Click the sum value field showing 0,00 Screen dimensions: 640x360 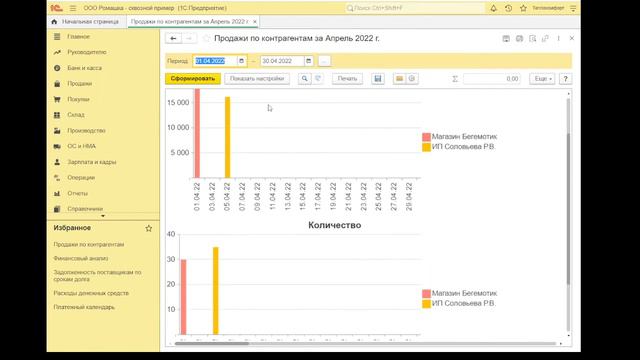pyautogui.click(x=492, y=79)
